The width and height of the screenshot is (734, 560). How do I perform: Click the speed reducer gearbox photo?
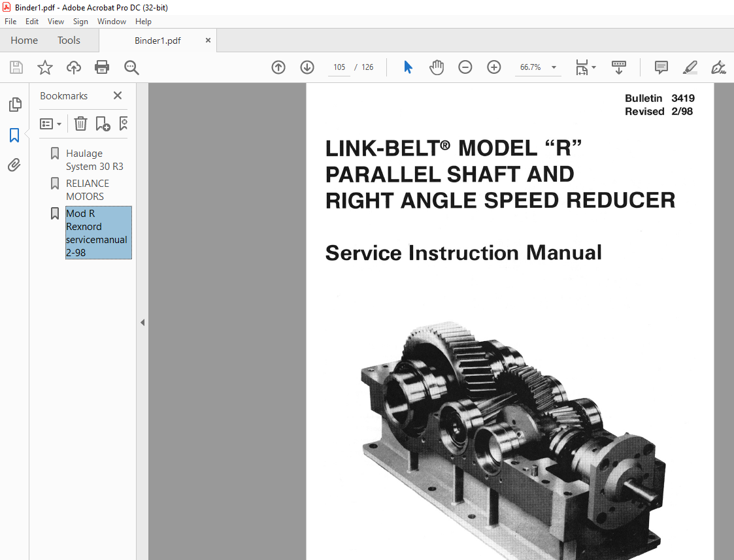(x=512, y=440)
